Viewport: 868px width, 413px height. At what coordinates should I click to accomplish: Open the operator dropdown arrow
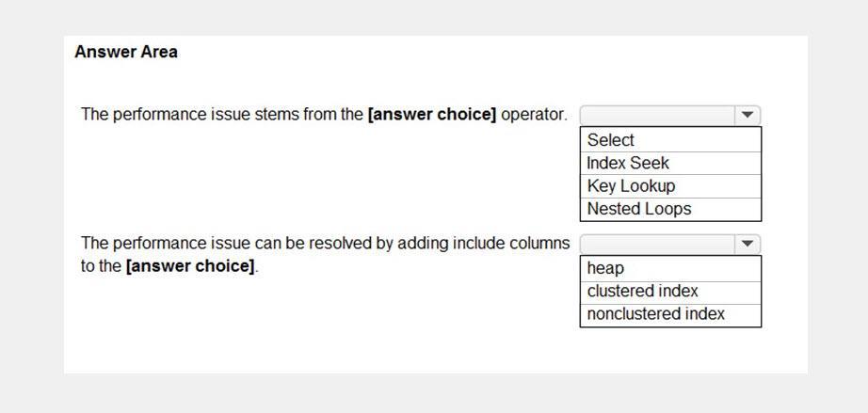tap(747, 116)
